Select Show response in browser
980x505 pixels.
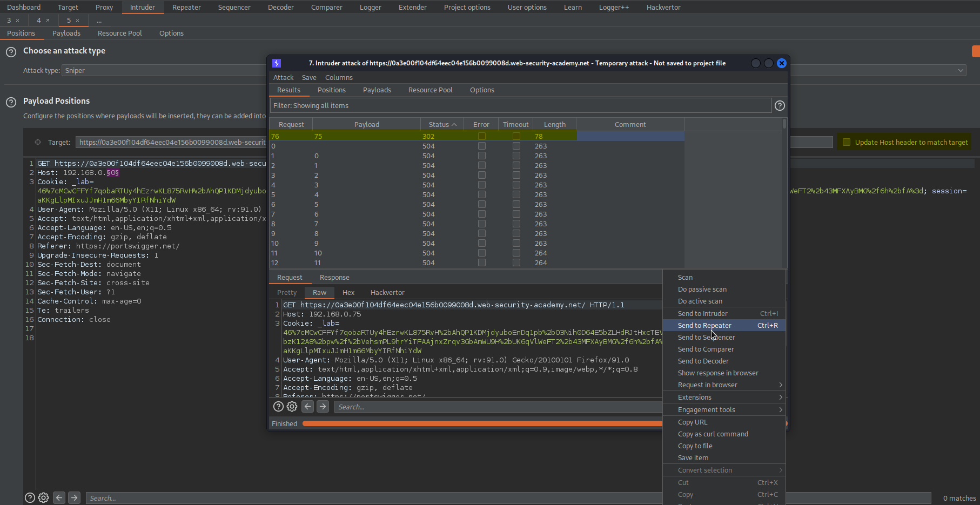click(724, 373)
